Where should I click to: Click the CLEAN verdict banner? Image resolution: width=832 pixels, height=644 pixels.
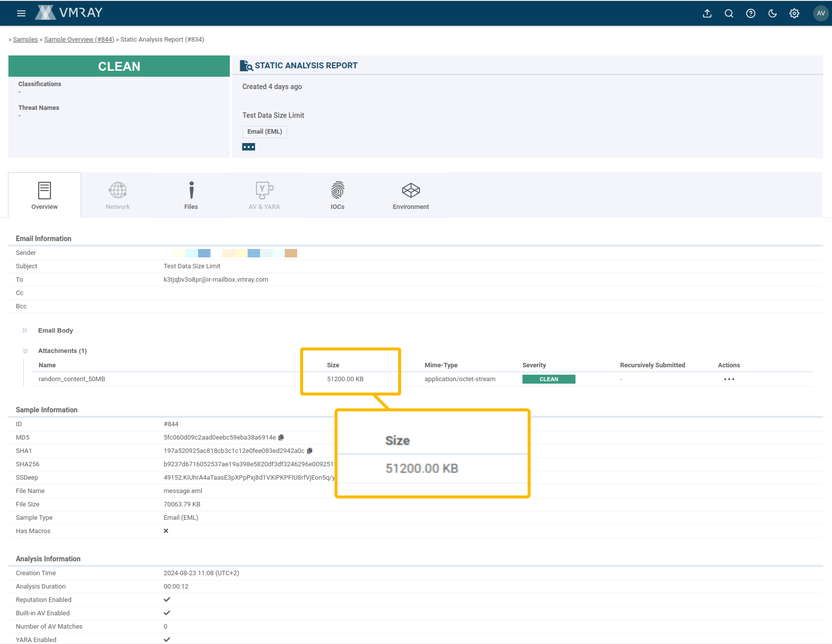pos(119,66)
